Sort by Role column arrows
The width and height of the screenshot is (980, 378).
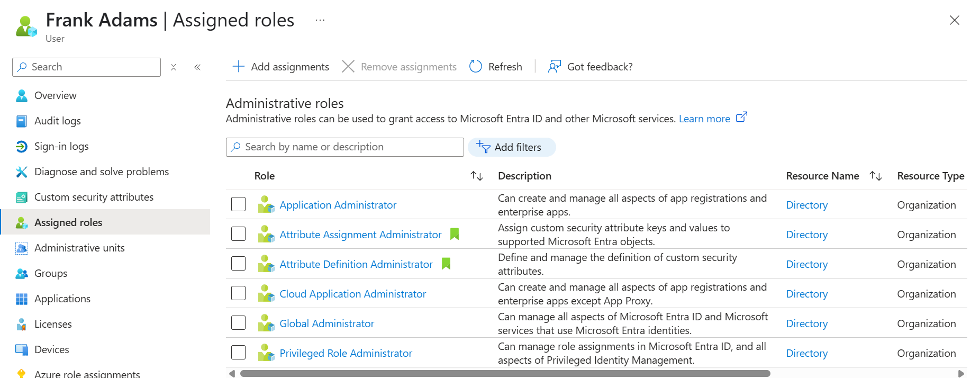[477, 176]
